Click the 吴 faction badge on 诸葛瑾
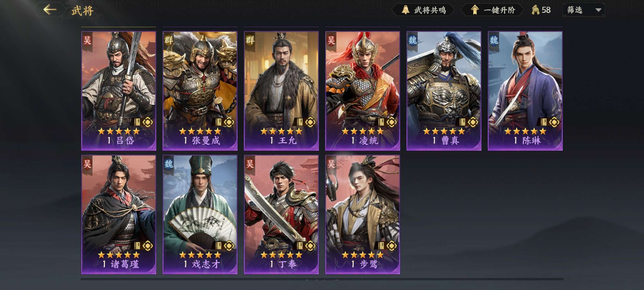This screenshot has height=290, width=644. [x=87, y=164]
